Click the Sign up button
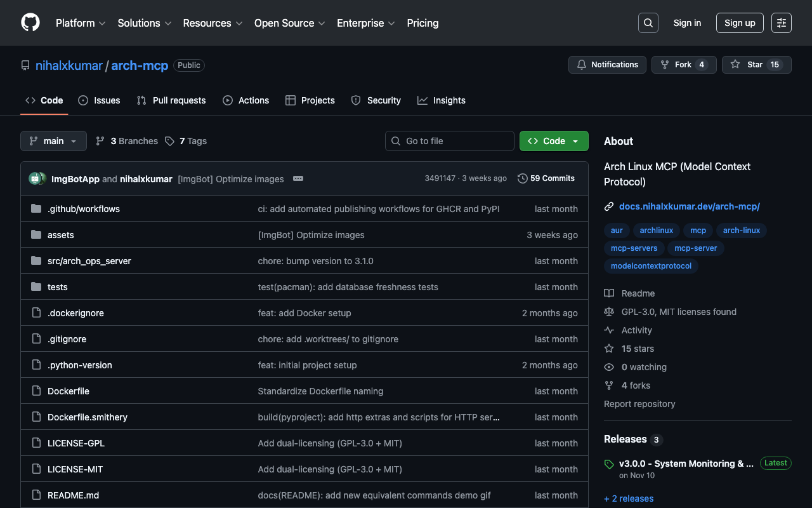Screen dimensions: 812x508 point(739,23)
